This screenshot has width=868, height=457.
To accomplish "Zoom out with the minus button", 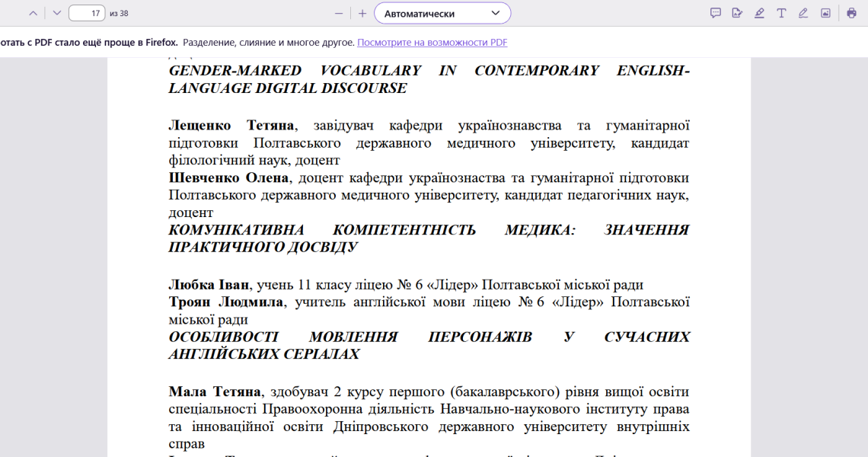I will [x=339, y=13].
